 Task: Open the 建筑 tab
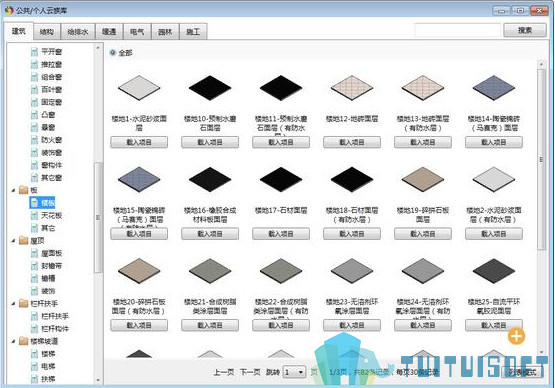(x=19, y=31)
